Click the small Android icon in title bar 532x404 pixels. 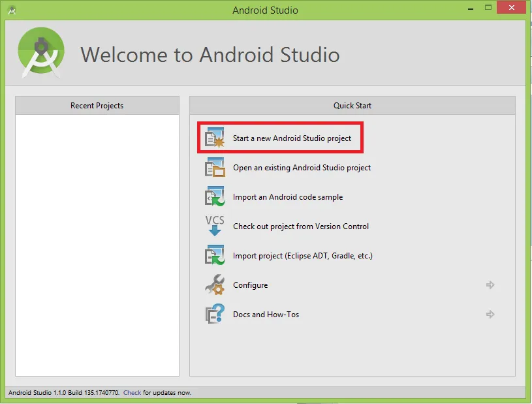(x=11, y=10)
